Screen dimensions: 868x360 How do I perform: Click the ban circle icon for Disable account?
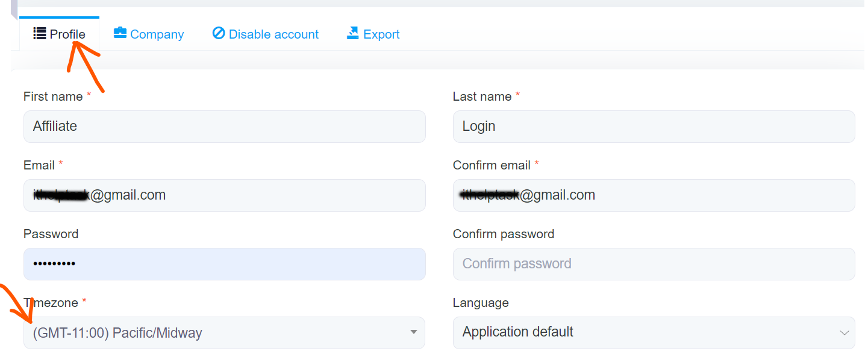219,33
